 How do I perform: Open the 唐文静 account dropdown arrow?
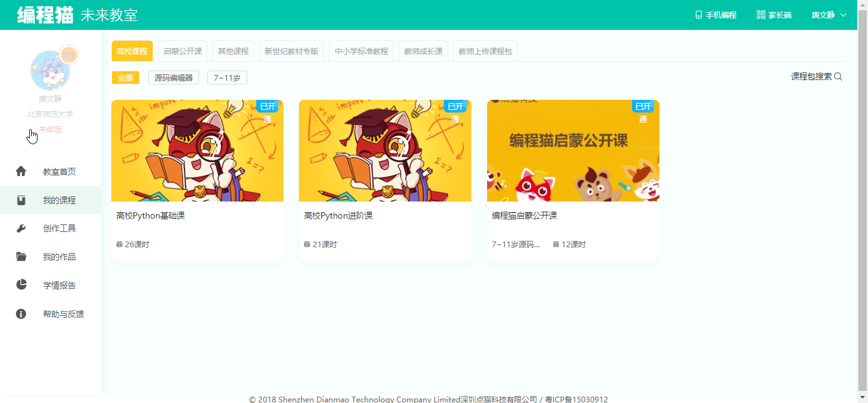(843, 15)
